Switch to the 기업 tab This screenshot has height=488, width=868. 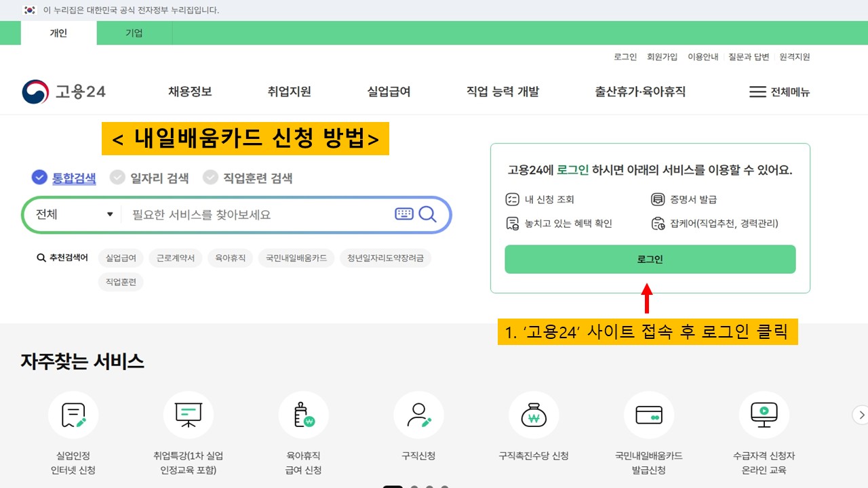point(134,33)
